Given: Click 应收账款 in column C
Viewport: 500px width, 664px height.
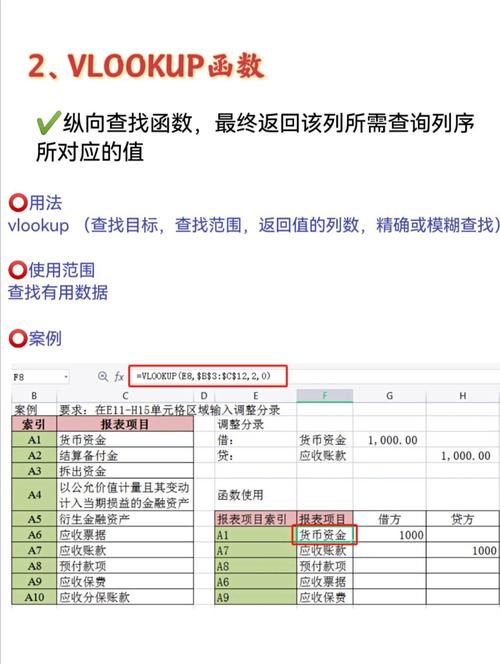Looking at the screenshot, I should coord(125,550).
